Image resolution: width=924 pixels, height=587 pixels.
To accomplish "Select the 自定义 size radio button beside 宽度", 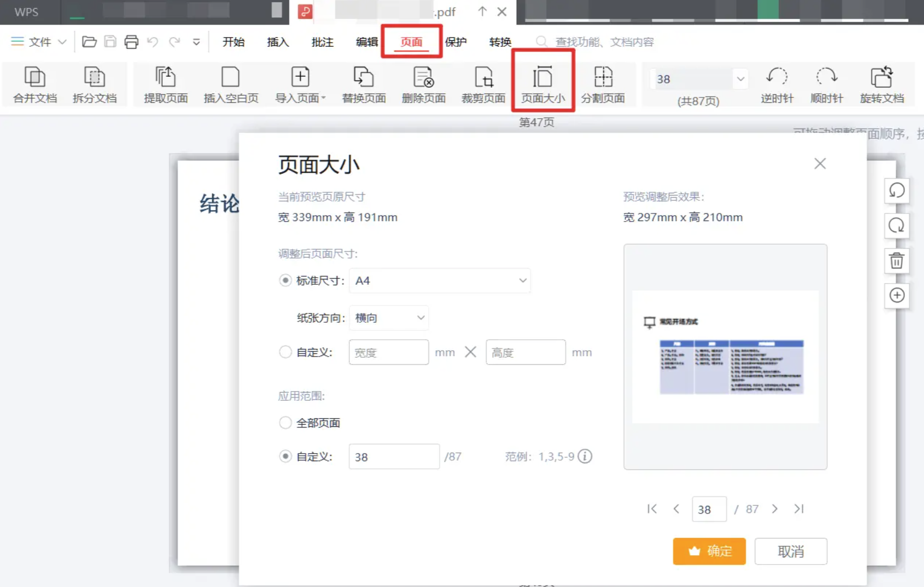I will [x=285, y=352].
